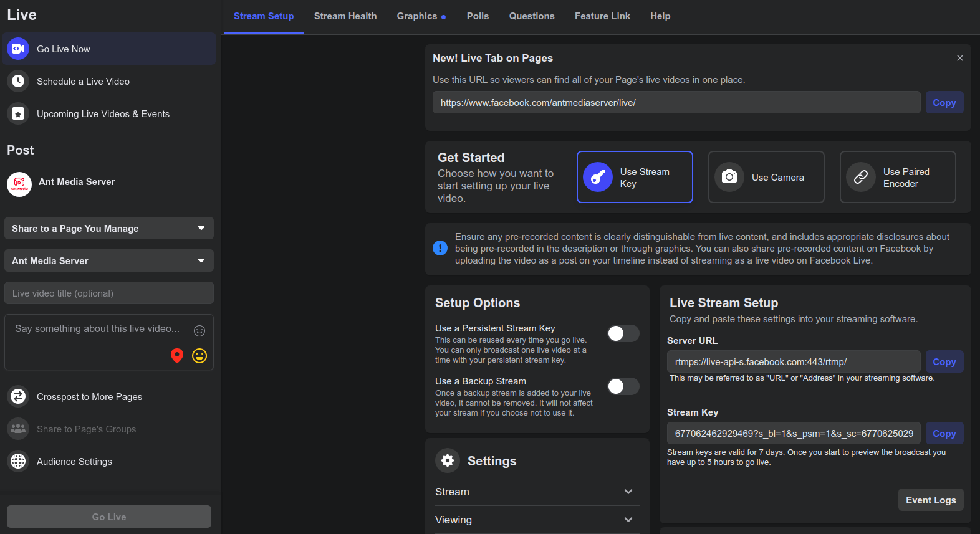
Task: Click the Crosspost to More Pages icon
Action: coord(18,396)
